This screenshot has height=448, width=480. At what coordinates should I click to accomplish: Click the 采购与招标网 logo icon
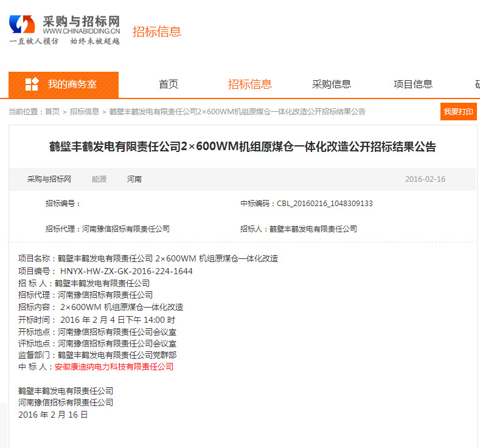[x=23, y=24]
